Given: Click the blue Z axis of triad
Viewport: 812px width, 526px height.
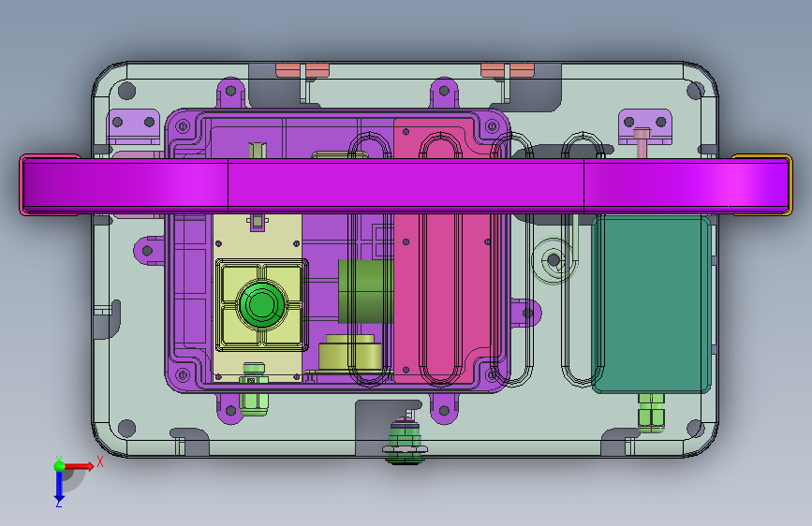Looking at the screenshot, I should (59, 487).
